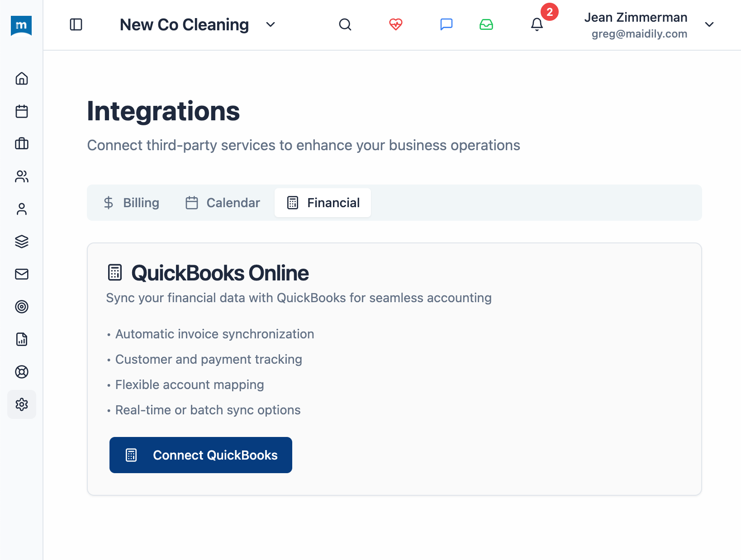Click the Settings gear in the sidebar
Viewport: 741px width, 560px height.
point(21,404)
